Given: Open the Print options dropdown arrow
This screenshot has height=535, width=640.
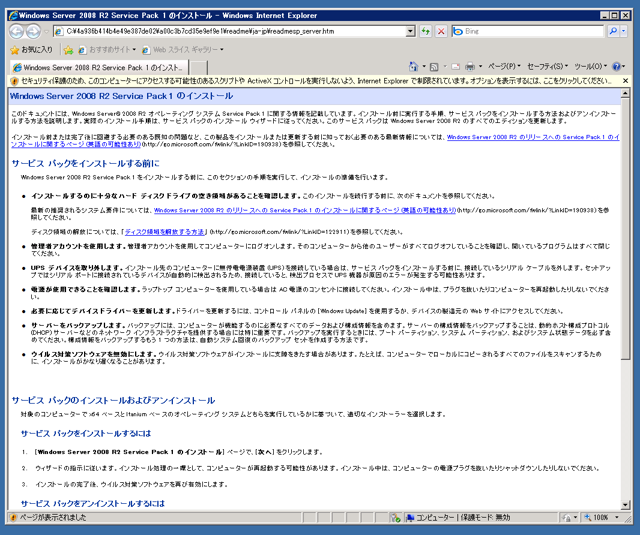Looking at the screenshot, I should [480, 66].
